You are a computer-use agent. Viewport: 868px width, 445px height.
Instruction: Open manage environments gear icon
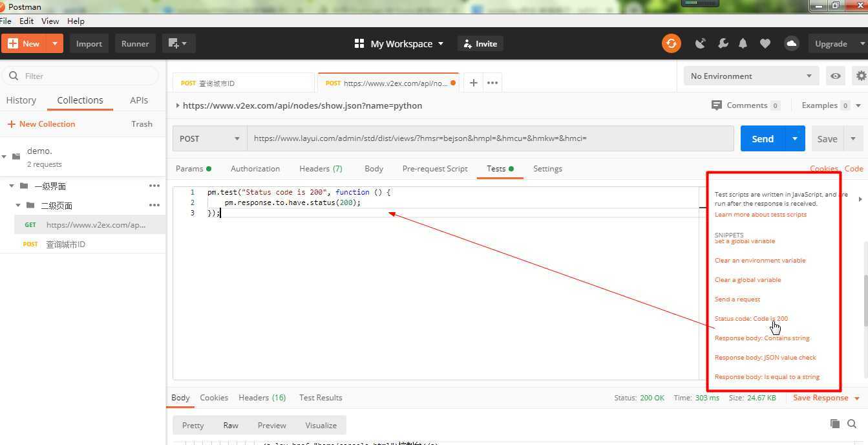pyautogui.click(x=861, y=76)
